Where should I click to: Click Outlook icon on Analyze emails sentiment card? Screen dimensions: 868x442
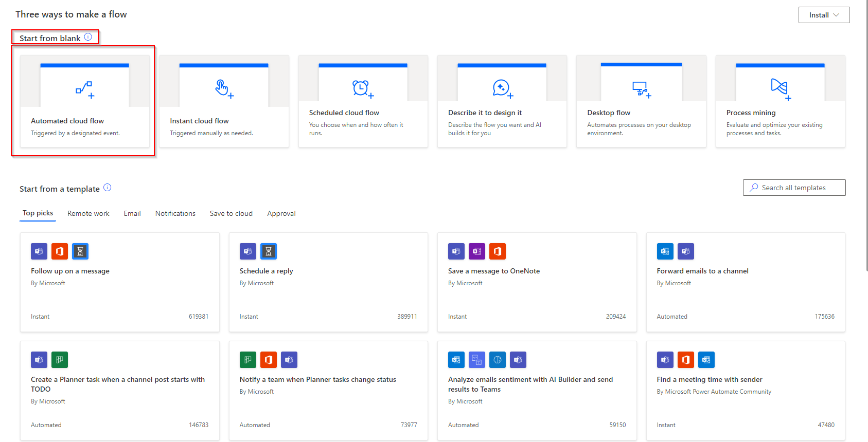click(x=456, y=360)
